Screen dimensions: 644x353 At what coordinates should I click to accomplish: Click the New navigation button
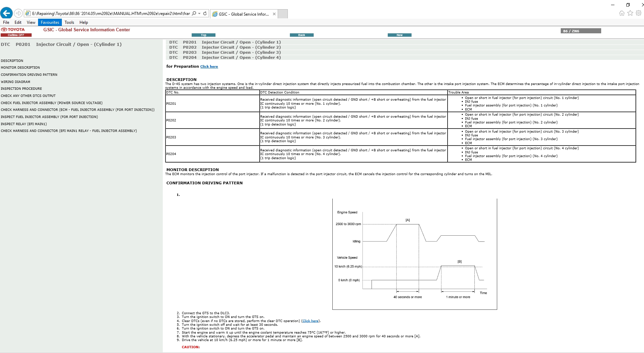tap(399, 35)
